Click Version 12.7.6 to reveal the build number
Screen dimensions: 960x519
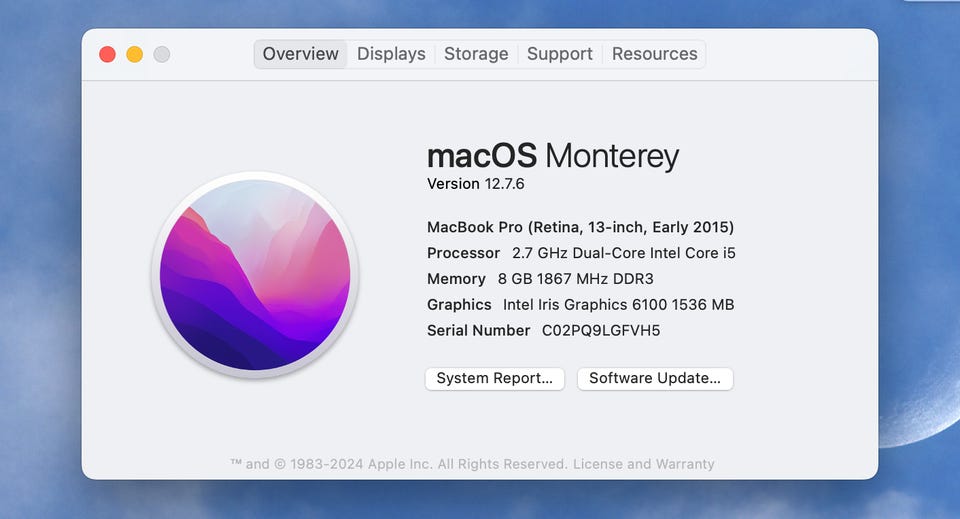[476, 184]
